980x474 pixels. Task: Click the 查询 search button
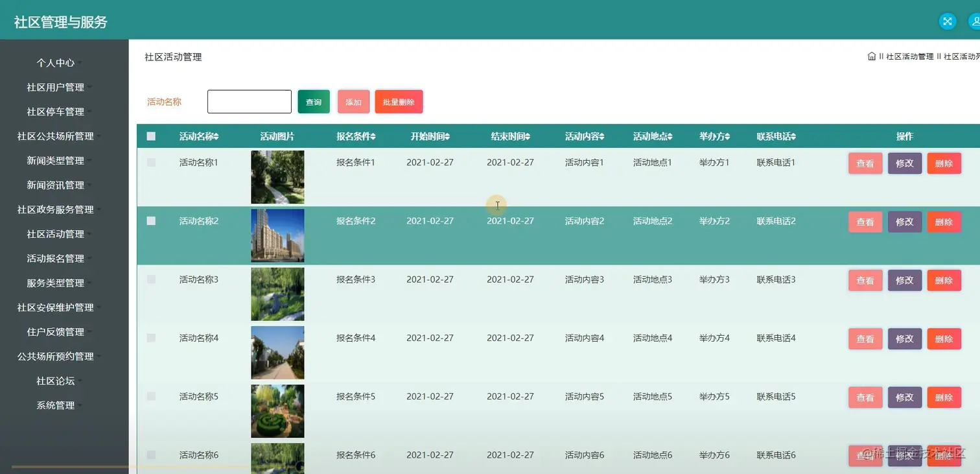coord(313,101)
